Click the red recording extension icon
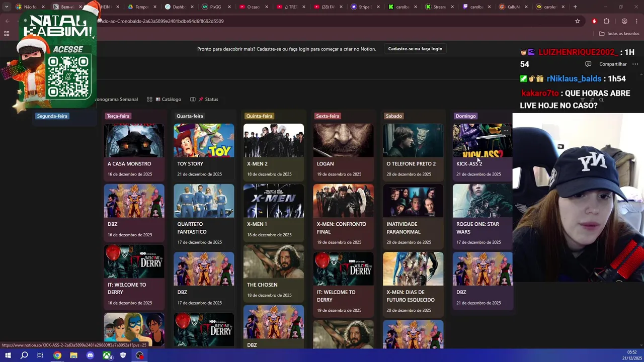 click(594, 21)
